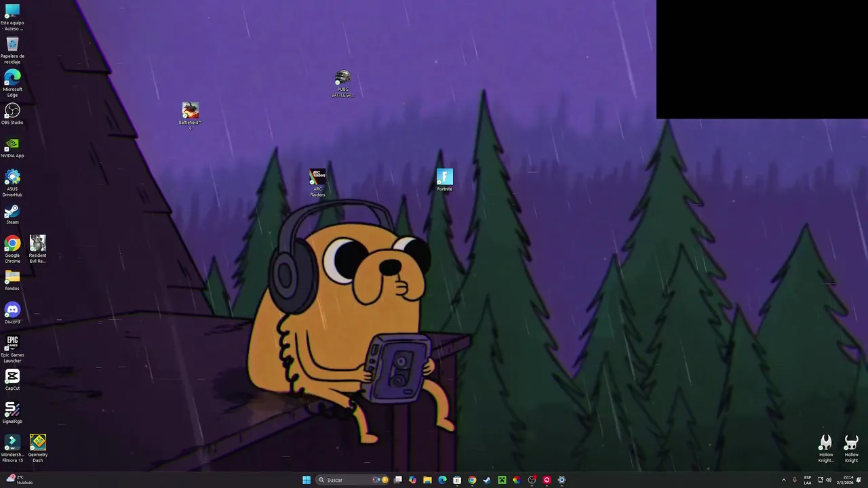The width and height of the screenshot is (868, 488).
Task: Click the Buscar search box
Action: pos(353,480)
